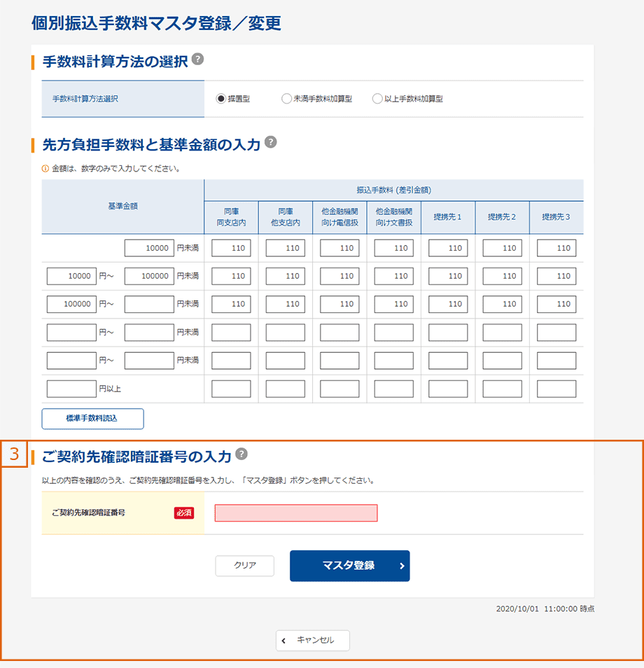Click the 振込手数料 (差引金額) header text
Image resolution: width=644 pixels, height=668 pixels.
[394, 190]
